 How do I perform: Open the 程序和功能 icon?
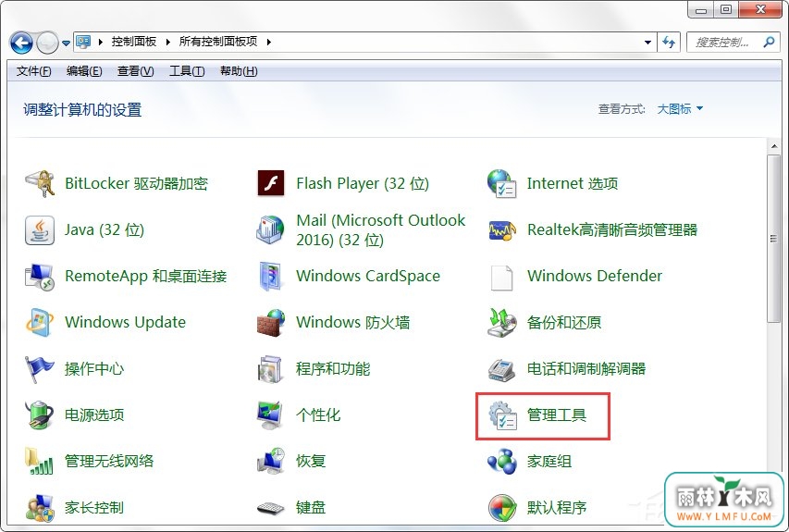[271, 369]
